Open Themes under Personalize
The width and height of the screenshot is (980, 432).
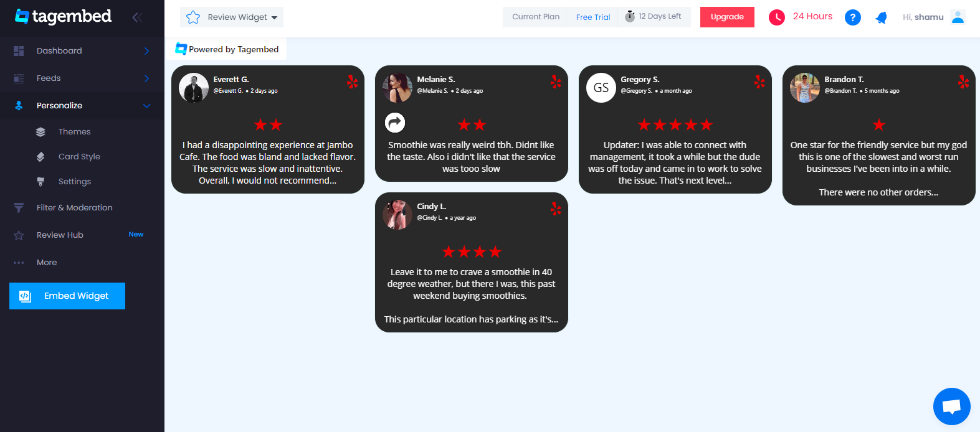pyautogui.click(x=75, y=132)
